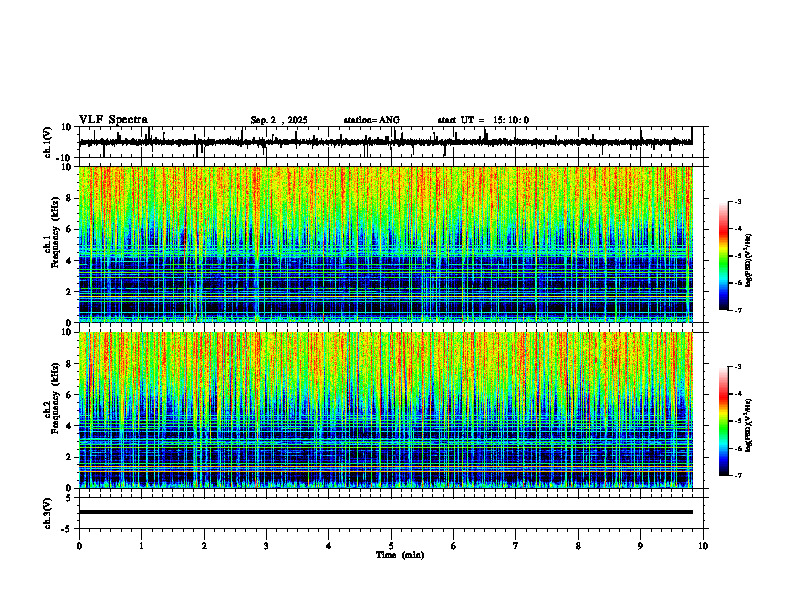The width and height of the screenshot is (792, 612).
Task: Click the "-7" label on ch.1 colour bar
Action: click(x=737, y=310)
